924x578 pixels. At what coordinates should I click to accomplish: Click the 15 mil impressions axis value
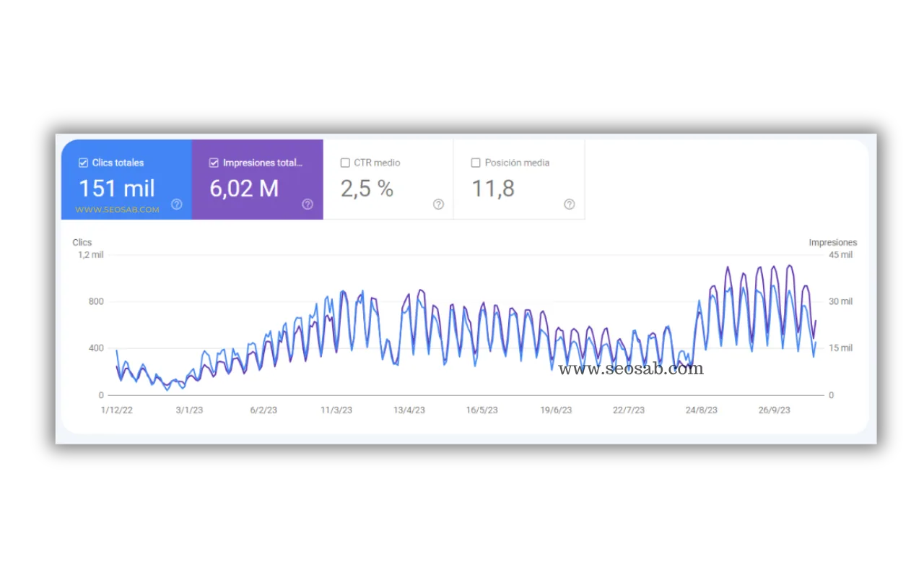tap(840, 348)
